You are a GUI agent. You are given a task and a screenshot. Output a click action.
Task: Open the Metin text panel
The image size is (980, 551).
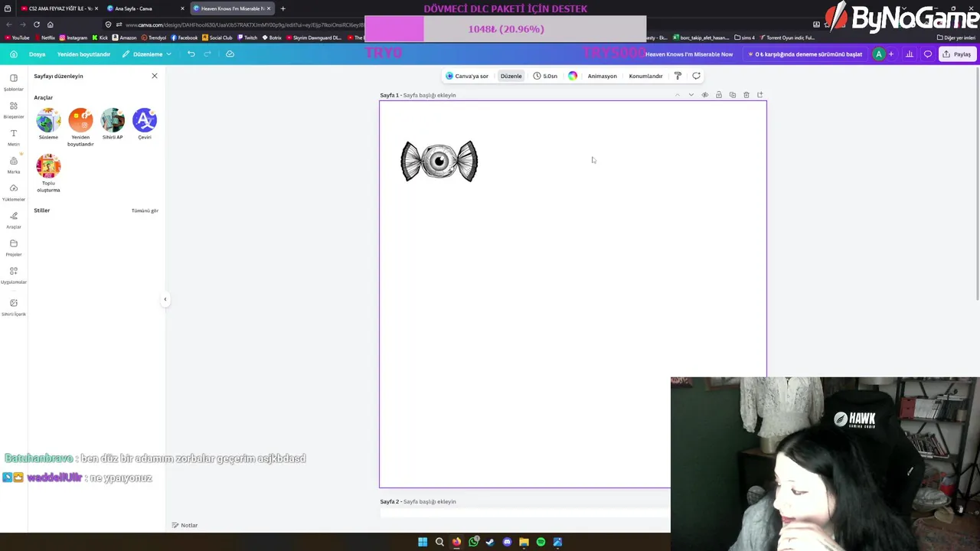click(13, 137)
